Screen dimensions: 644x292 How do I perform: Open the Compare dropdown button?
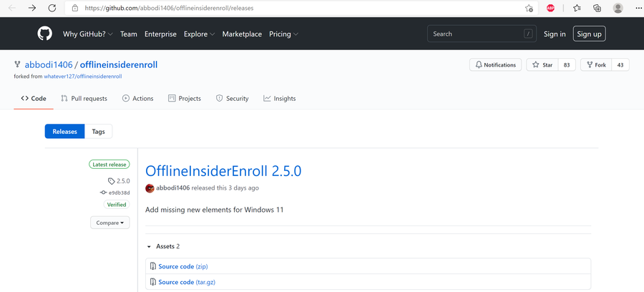point(110,223)
